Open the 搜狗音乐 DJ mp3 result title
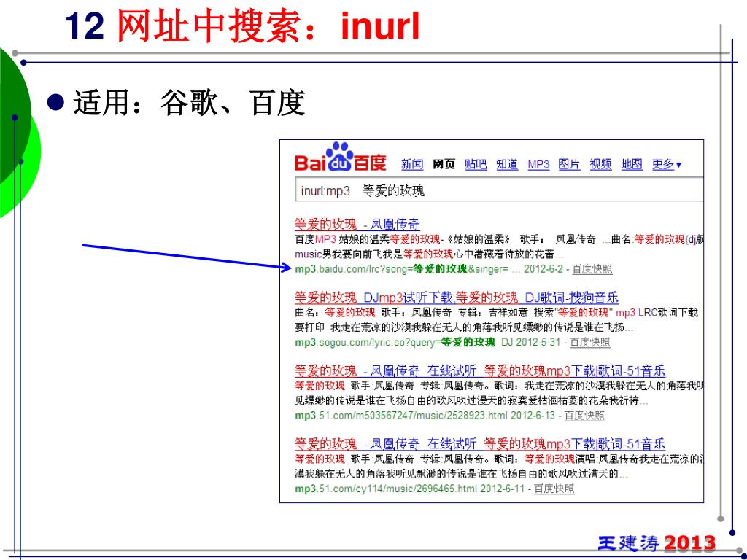 click(457, 298)
